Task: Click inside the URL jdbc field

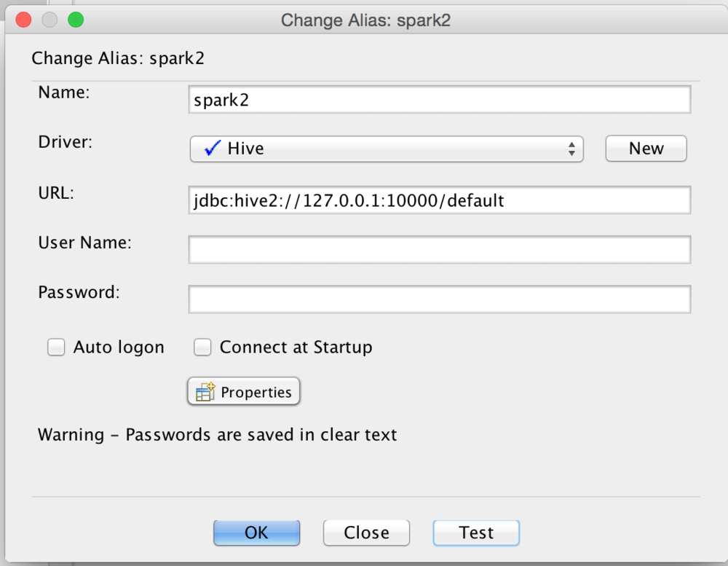Action: 439,200
